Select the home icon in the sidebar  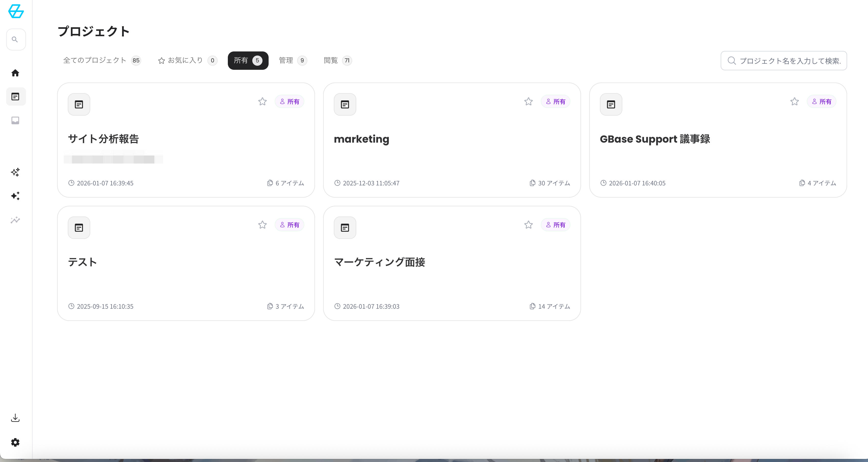coord(15,73)
